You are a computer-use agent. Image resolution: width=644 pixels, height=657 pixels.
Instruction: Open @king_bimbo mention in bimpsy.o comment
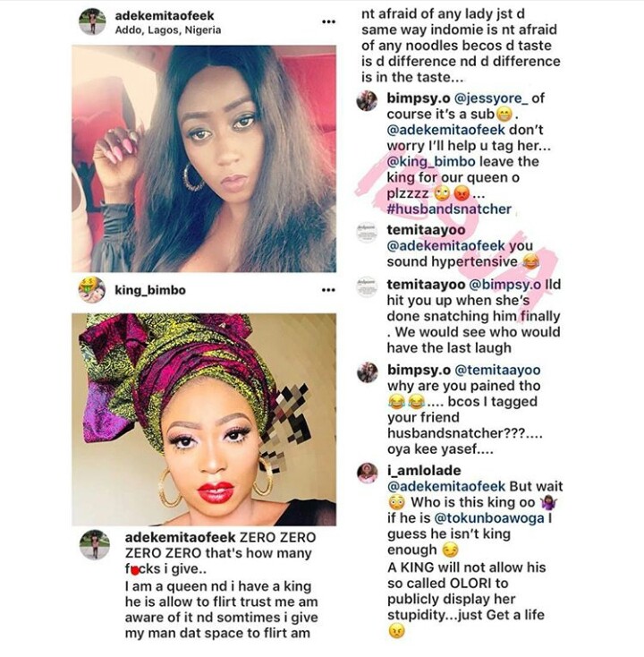tap(431, 161)
